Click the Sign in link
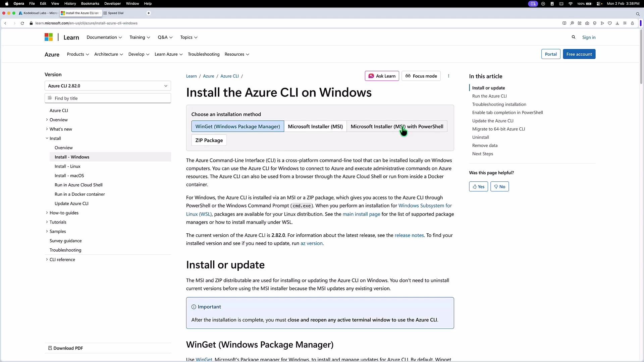 (589, 37)
